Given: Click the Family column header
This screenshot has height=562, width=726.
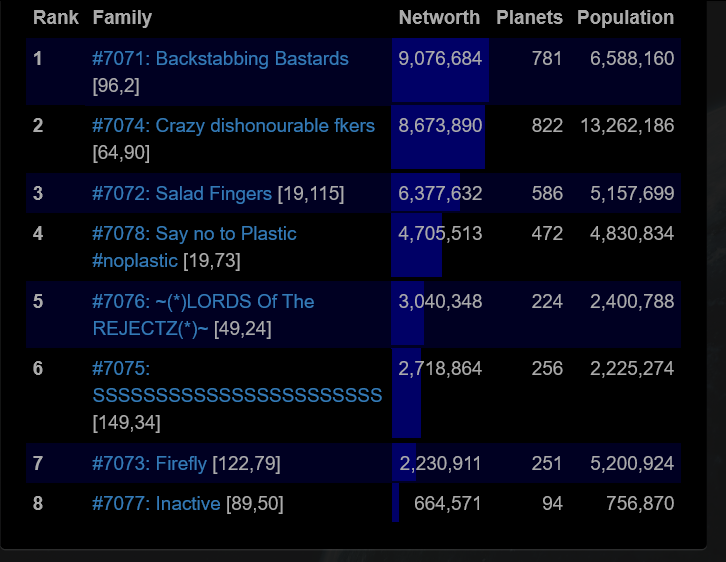Looking at the screenshot, I should click(x=122, y=18).
